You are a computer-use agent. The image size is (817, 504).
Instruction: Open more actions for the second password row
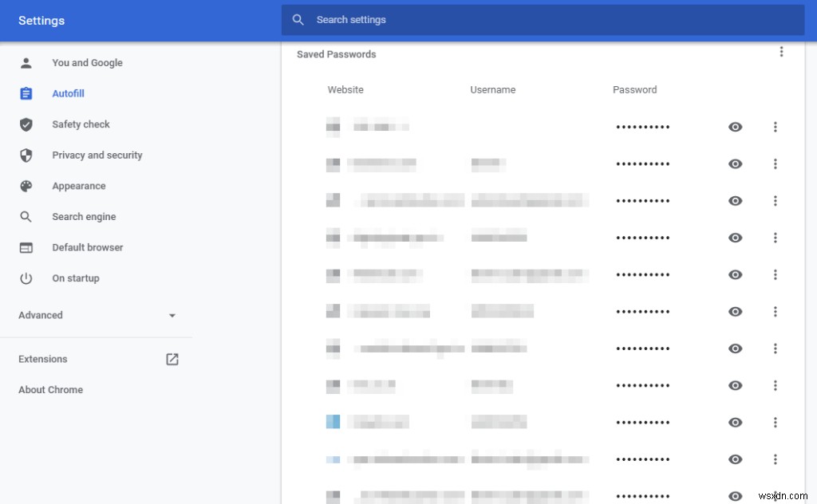(x=776, y=164)
